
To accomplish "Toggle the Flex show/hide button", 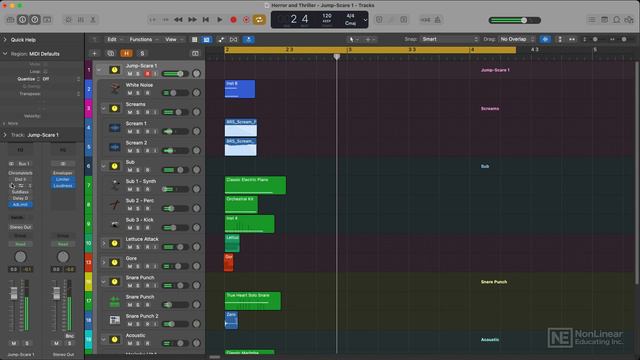I will [233, 40].
